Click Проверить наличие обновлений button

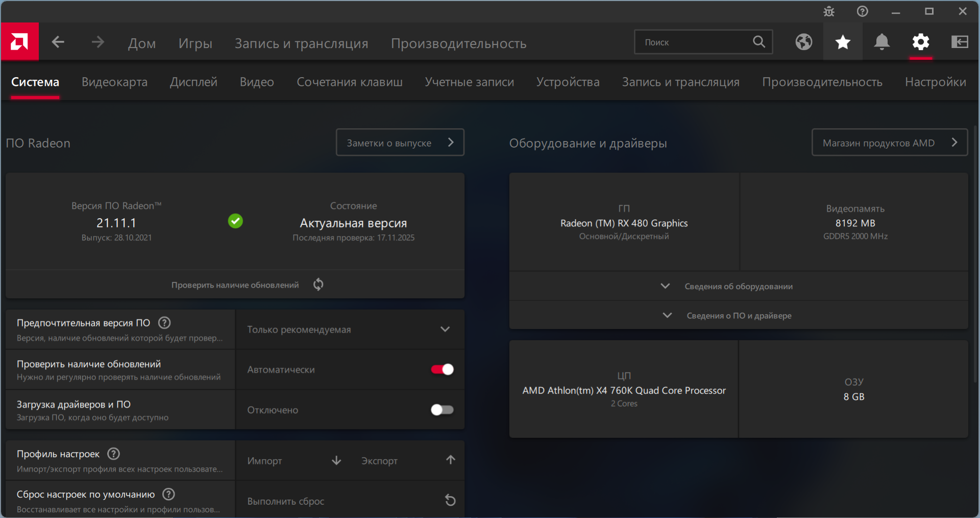[235, 285]
